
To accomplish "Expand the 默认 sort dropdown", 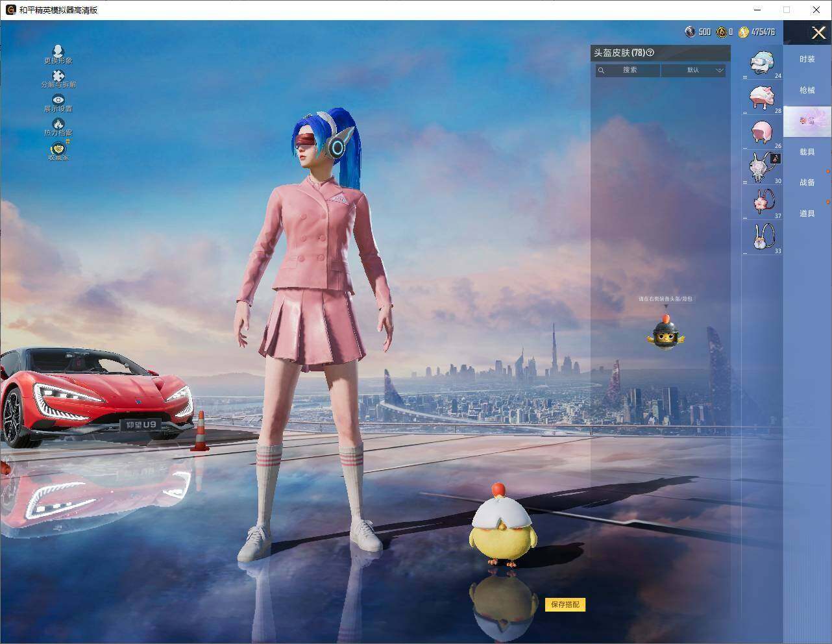I will [x=693, y=70].
